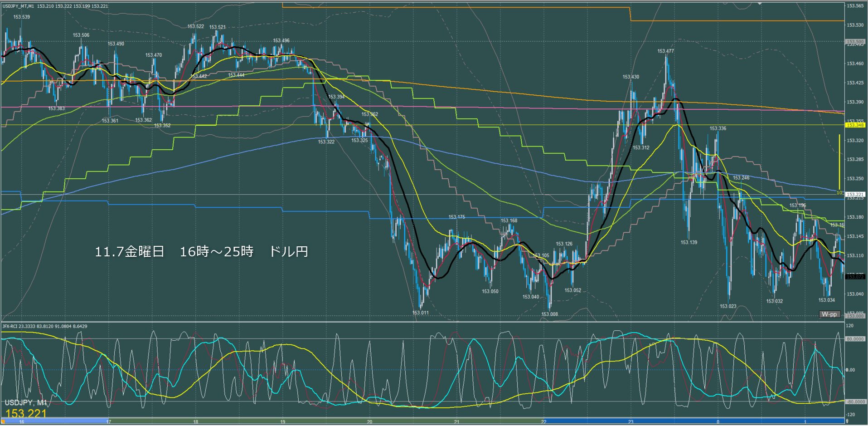
Task: Select the gray 153.500 price level tag
Action: 855,42
